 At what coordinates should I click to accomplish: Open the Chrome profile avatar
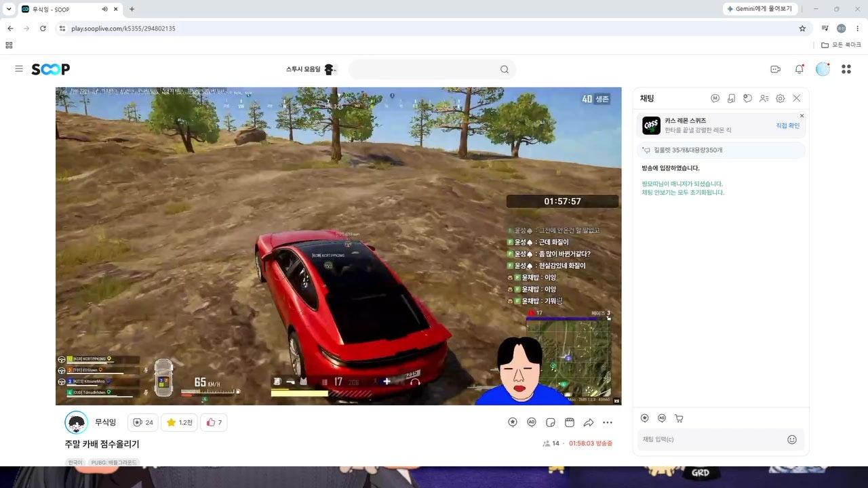(x=842, y=28)
